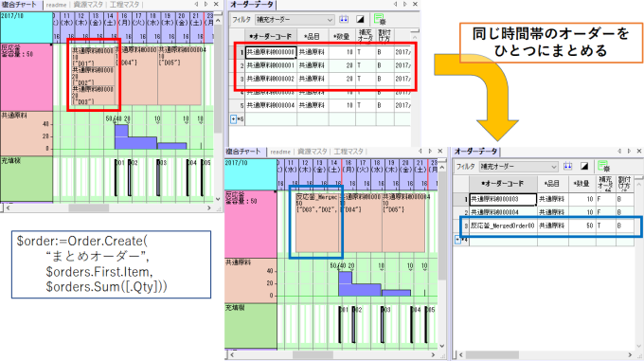644x361 pixels.
Task: Click the plus icon on new row *6
Action: coord(233,119)
